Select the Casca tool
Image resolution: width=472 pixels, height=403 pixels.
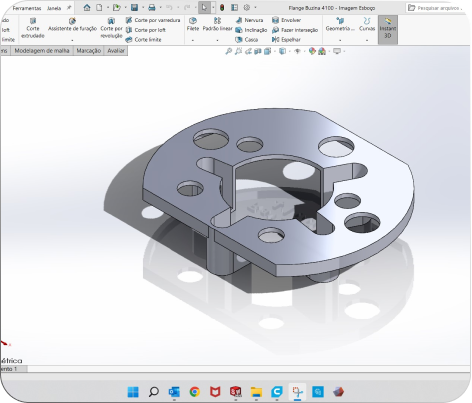[x=247, y=40]
